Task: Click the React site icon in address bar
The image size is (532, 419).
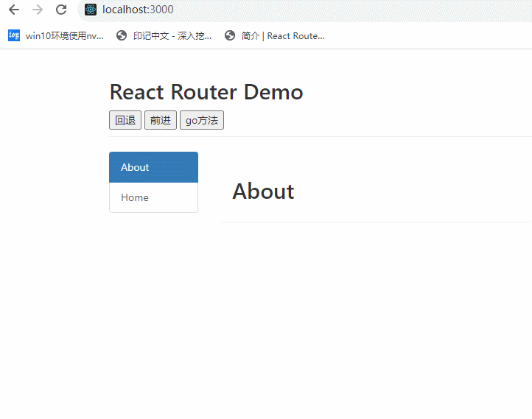Action: click(x=91, y=10)
